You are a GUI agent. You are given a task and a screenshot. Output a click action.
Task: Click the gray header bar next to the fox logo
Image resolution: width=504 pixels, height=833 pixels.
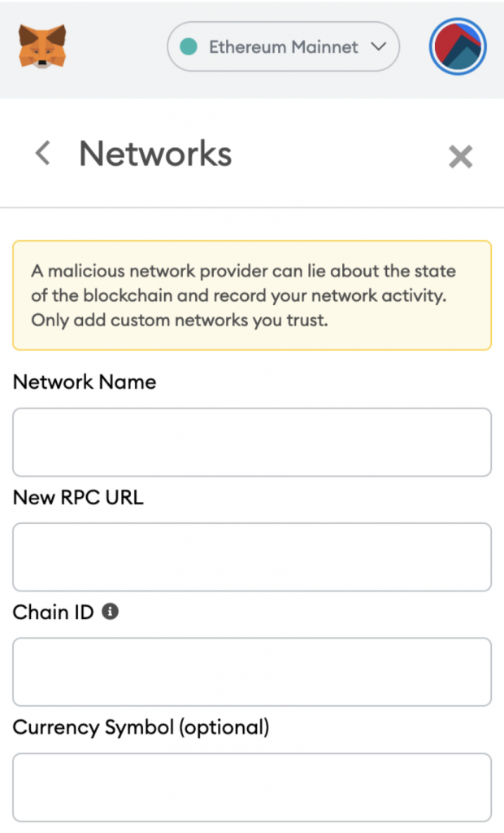[117, 48]
